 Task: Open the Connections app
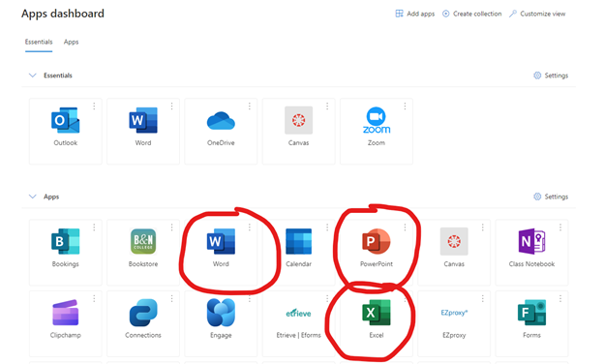tap(143, 324)
